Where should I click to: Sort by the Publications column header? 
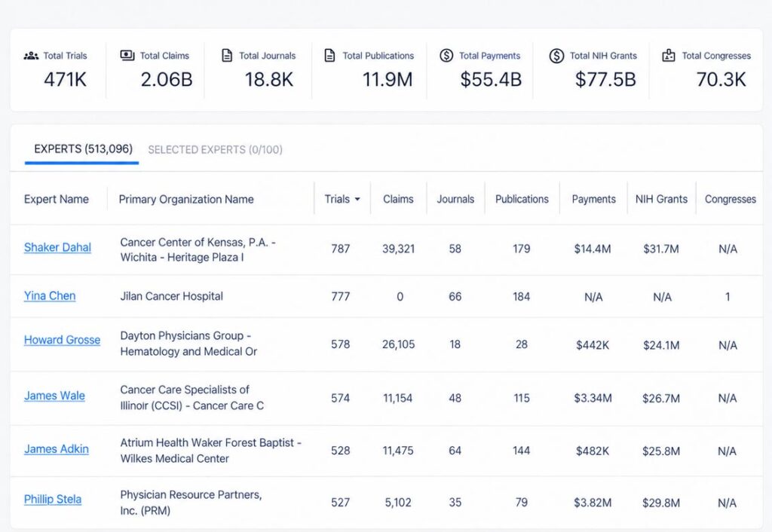[522, 200]
